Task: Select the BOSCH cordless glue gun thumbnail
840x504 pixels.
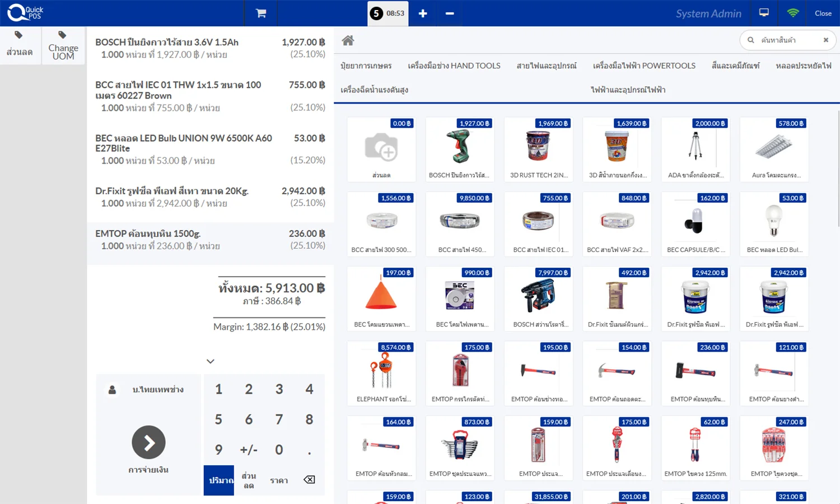Action: point(460,150)
